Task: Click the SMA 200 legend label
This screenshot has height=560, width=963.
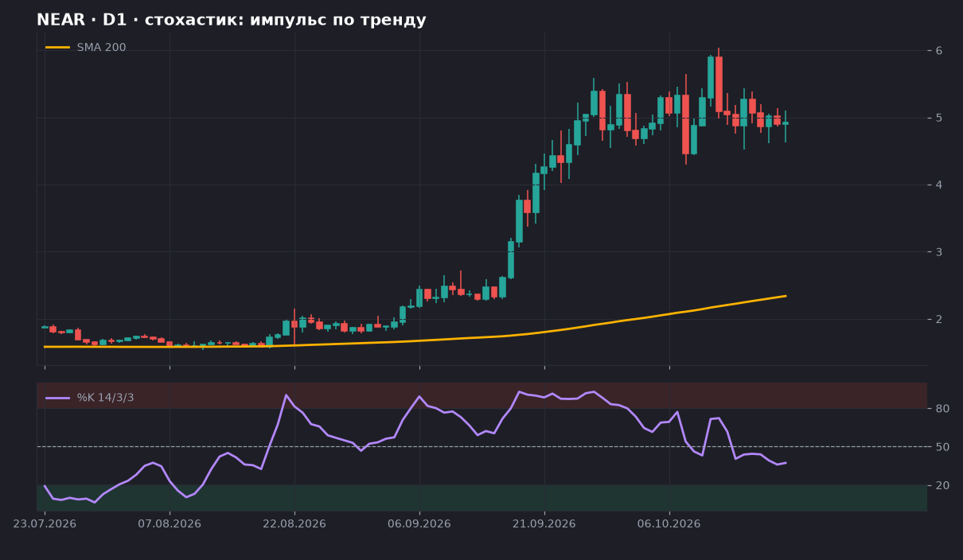Action: (x=101, y=48)
